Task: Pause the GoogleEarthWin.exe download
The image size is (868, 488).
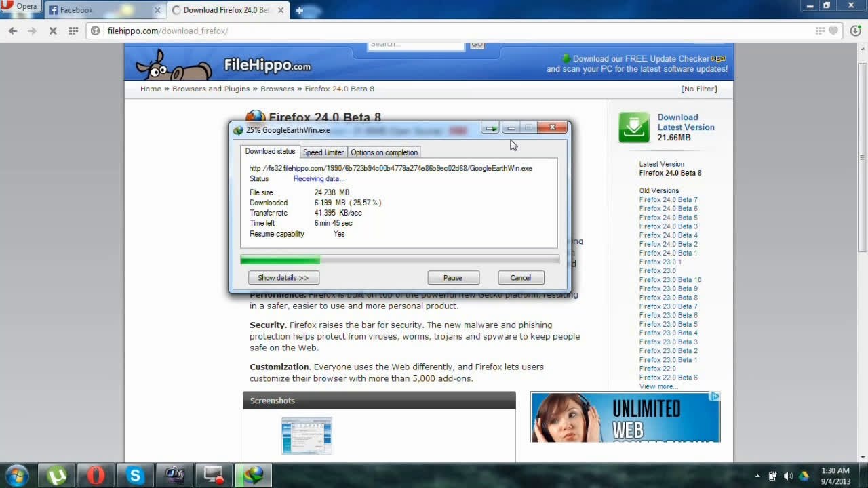Action: point(453,278)
